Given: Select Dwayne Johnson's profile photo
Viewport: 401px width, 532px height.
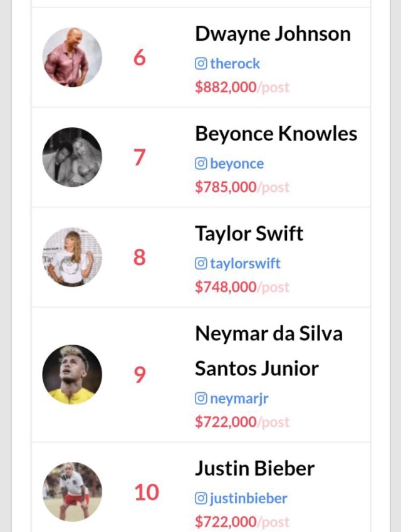Looking at the screenshot, I should (72, 58).
